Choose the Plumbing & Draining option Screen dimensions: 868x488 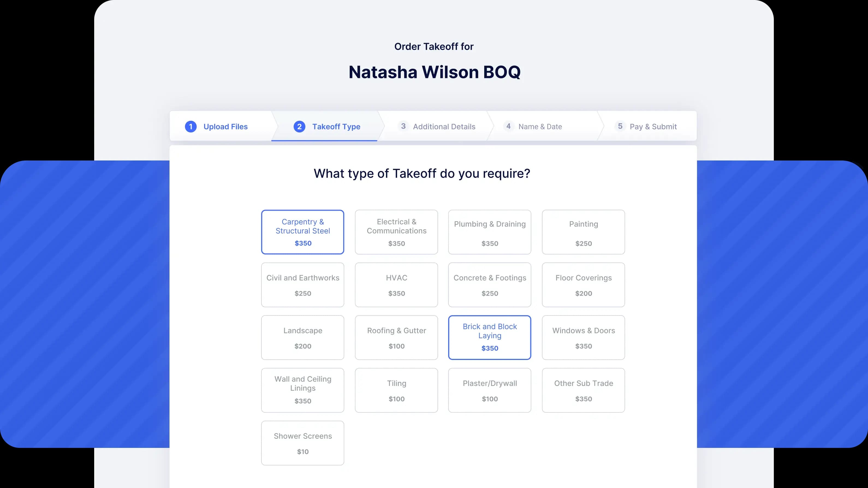click(489, 232)
